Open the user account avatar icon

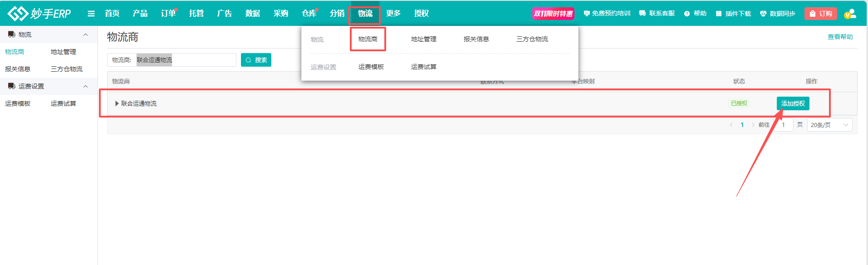click(x=850, y=14)
